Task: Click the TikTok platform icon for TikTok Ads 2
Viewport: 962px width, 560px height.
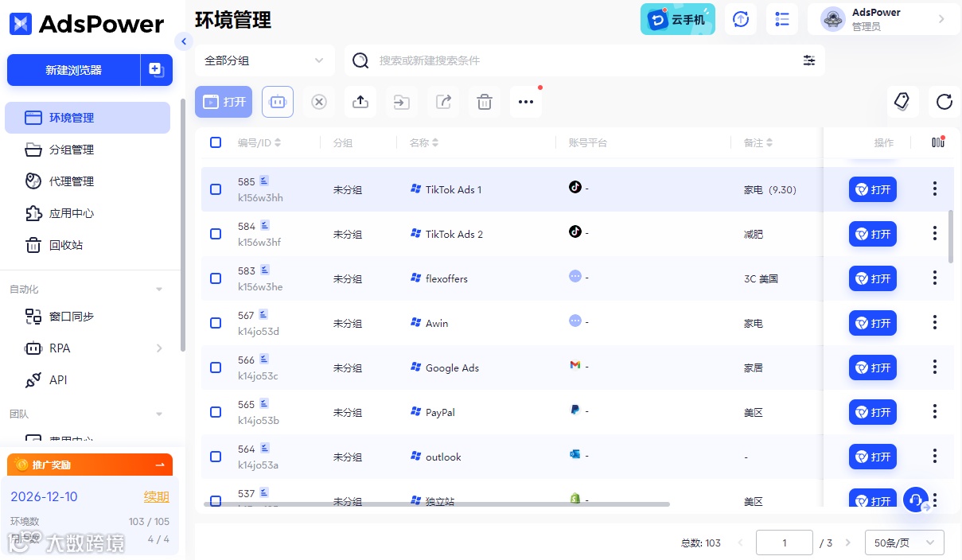Action: pyautogui.click(x=575, y=232)
